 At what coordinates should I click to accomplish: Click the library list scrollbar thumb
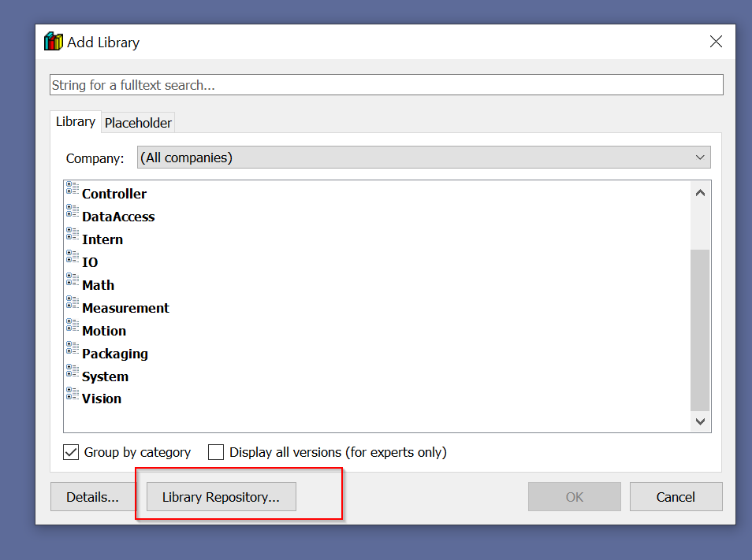[x=700, y=330]
